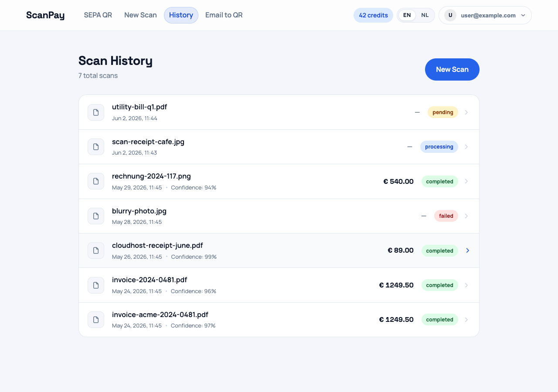Open the blurry-photo.jpg file name
The height and width of the screenshot is (392, 558).
coord(139,211)
